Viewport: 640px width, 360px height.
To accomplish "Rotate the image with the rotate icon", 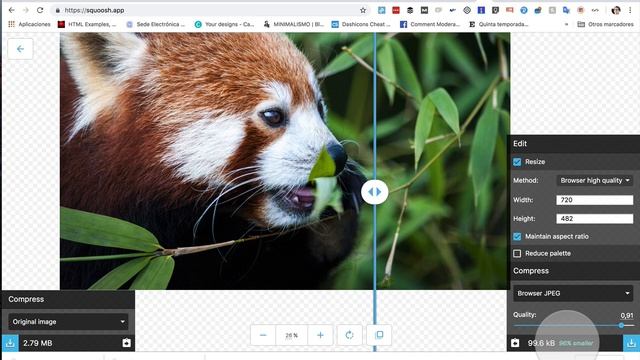I will coord(349,335).
